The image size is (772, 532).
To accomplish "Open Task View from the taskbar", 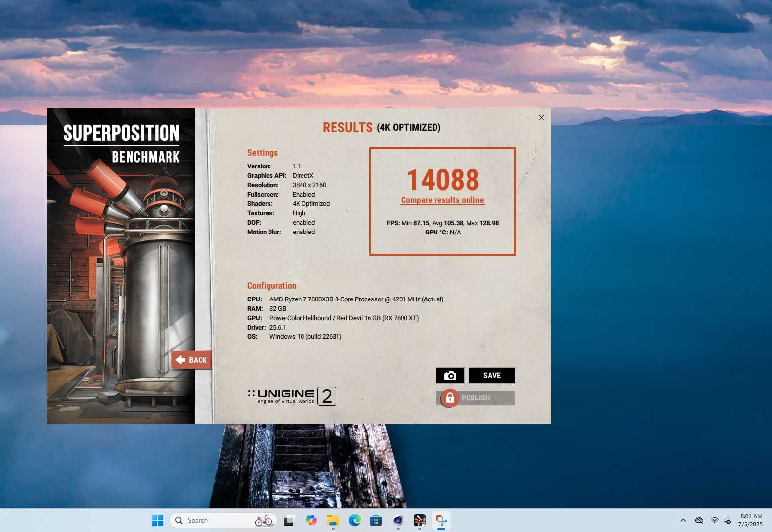I will 289,520.
